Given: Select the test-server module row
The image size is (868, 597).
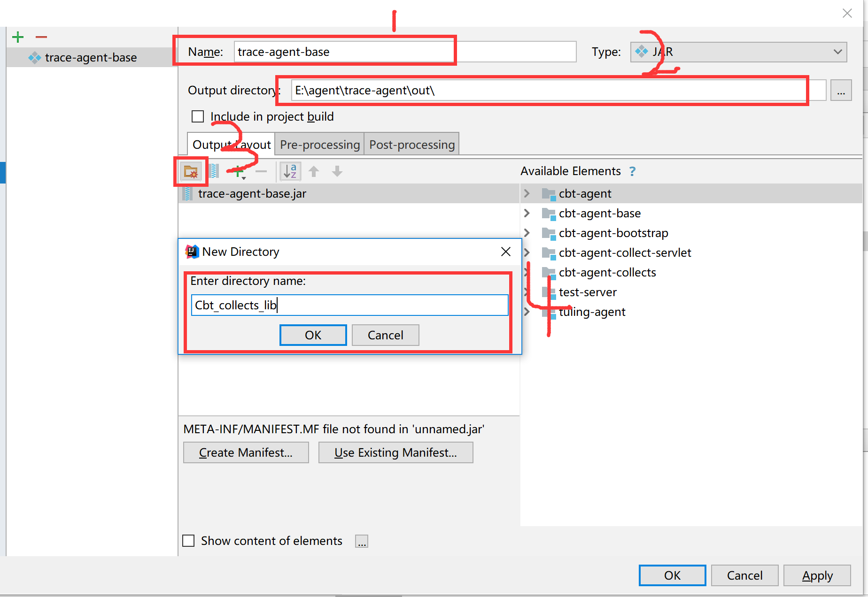Looking at the screenshot, I should [691, 292].
